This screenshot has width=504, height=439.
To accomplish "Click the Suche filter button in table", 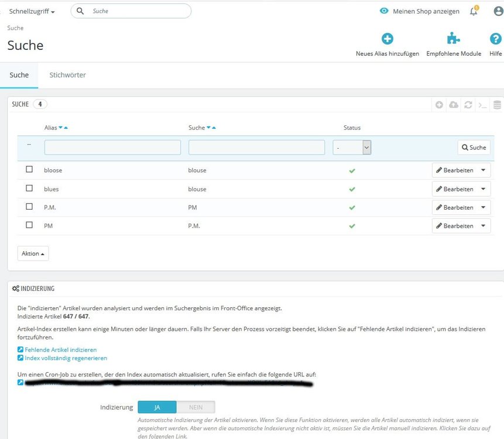I will [x=474, y=147].
